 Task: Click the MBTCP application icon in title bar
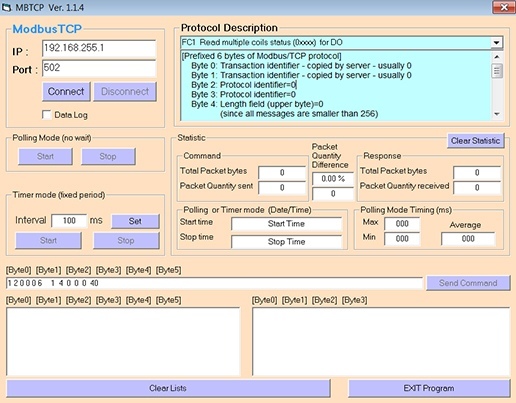7,7
